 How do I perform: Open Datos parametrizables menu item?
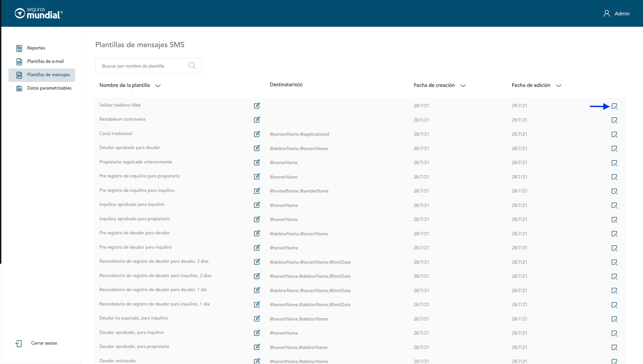(x=49, y=88)
